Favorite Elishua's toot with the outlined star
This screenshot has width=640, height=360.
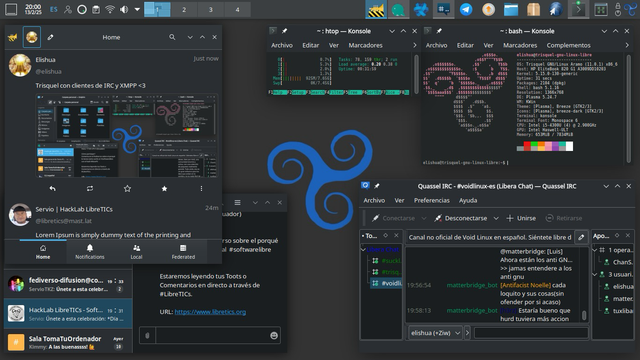pos(127,189)
